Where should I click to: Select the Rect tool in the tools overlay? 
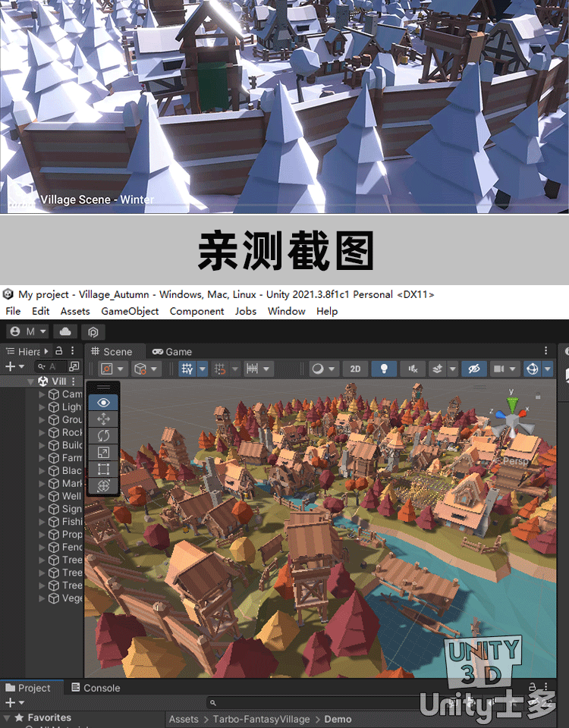tap(103, 469)
